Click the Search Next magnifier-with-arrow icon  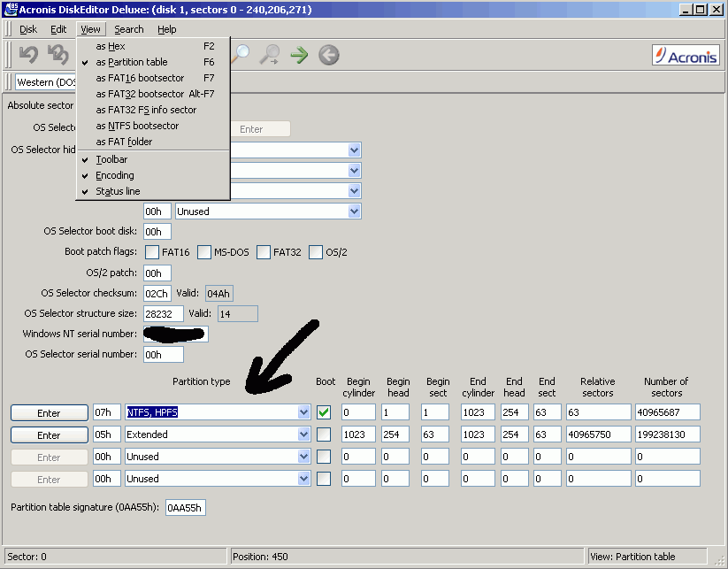(269, 55)
